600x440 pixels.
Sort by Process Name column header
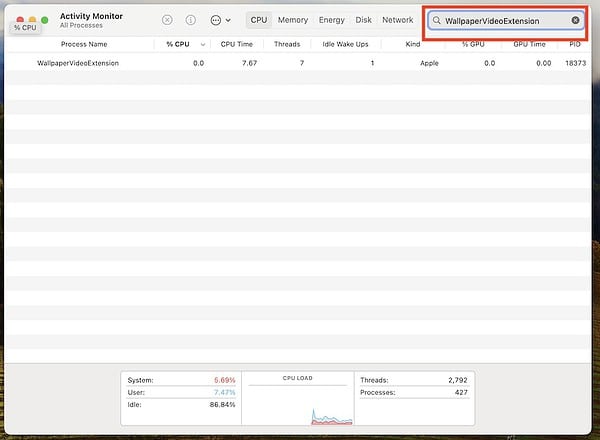[84, 44]
